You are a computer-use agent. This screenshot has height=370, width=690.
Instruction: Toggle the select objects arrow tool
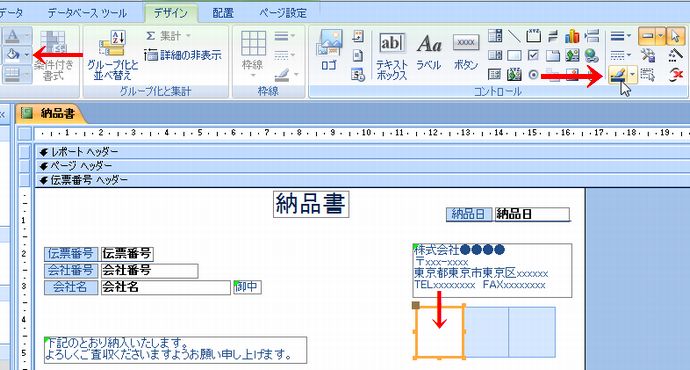[x=675, y=36]
